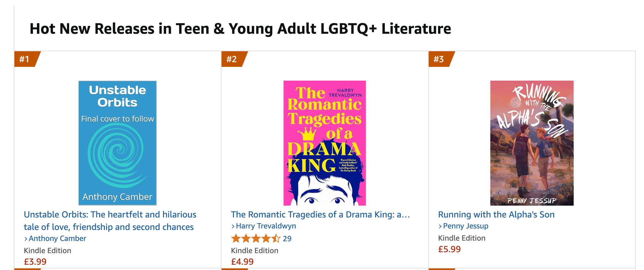Screen dimensions: 644x270
Task: Open the Unstable Orbits book cover
Action: 117,143
